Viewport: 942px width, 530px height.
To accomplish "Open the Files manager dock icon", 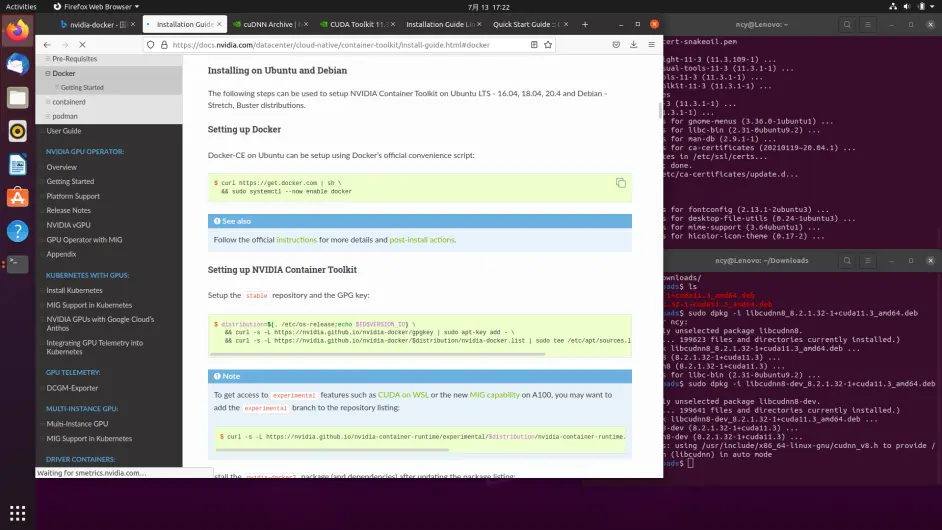I will 17,97.
